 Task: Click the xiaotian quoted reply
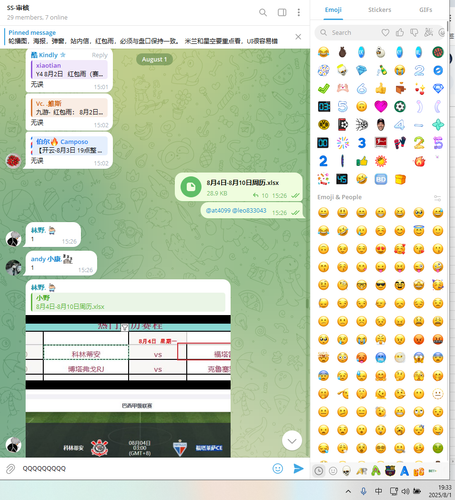tap(69, 69)
